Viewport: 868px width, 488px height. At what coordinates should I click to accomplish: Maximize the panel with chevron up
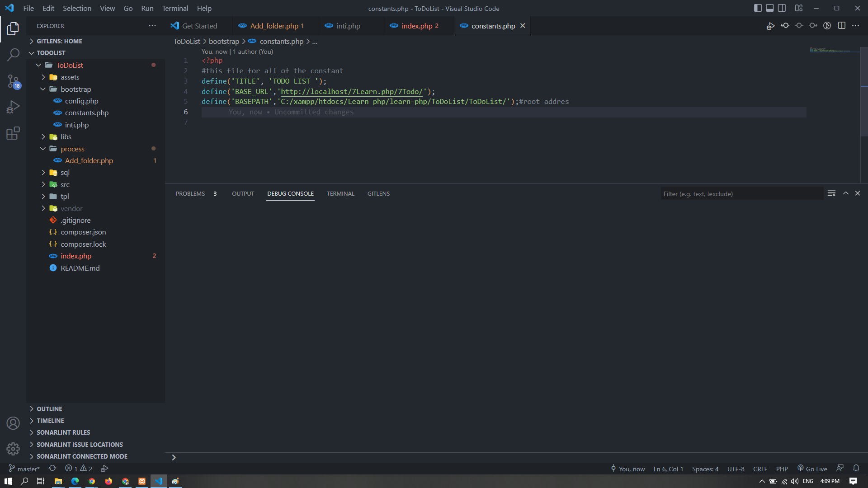click(x=845, y=193)
